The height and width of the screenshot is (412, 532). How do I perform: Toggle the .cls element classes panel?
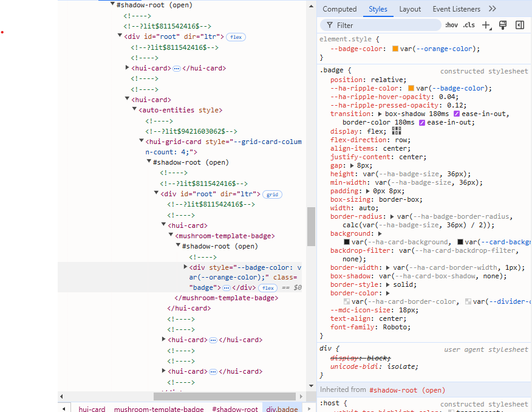point(469,25)
